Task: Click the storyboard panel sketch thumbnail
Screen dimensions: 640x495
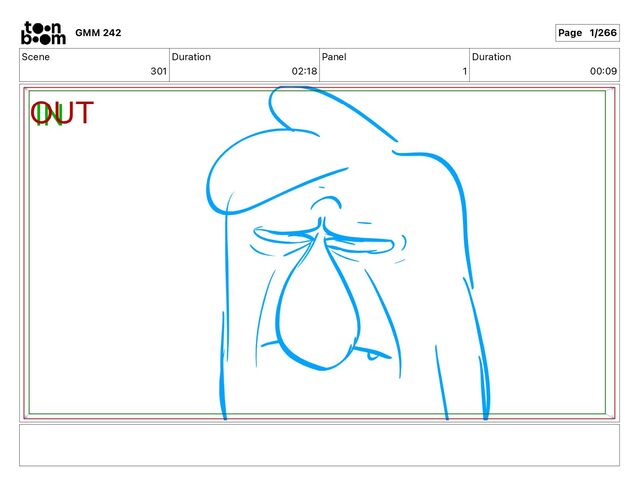Action: click(319, 253)
